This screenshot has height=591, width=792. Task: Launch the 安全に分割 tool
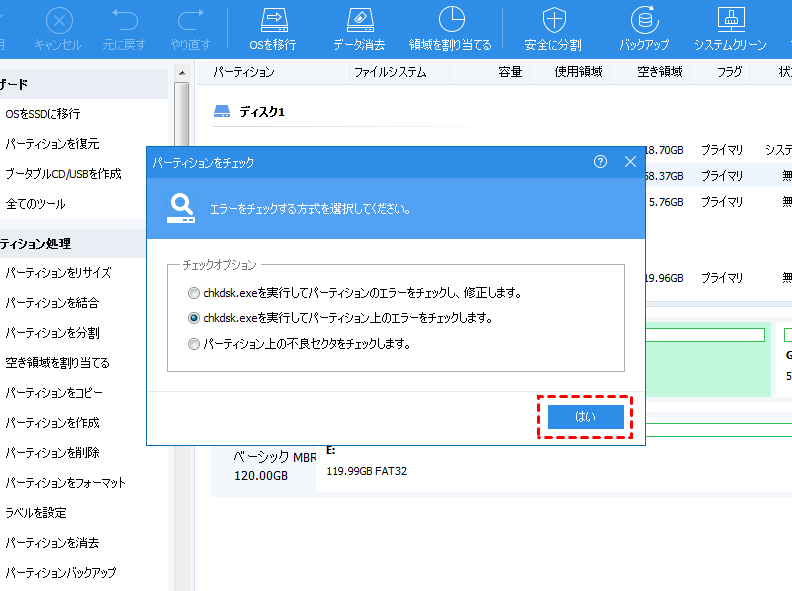tap(553, 20)
